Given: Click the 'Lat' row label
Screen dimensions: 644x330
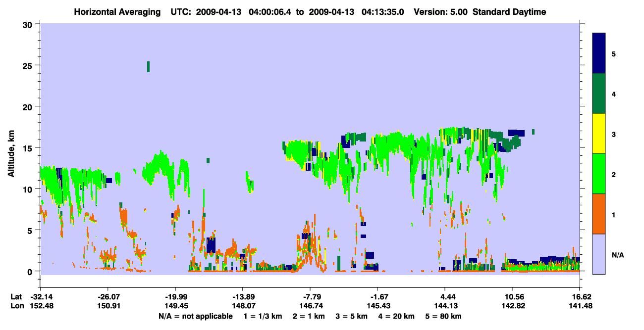Looking at the screenshot, I should click(x=16, y=296).
